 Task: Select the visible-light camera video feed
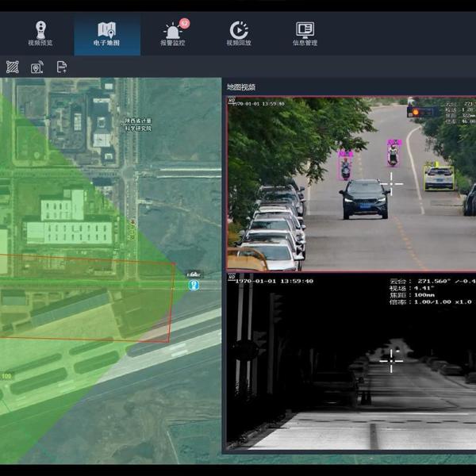click(351, 184)
